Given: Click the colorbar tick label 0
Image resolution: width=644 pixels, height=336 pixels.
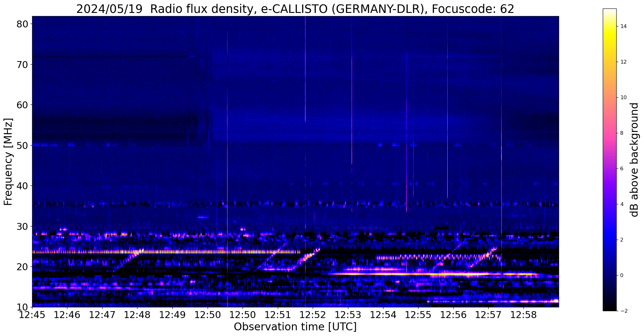Looking at the screenshot, I should [621, 275].
